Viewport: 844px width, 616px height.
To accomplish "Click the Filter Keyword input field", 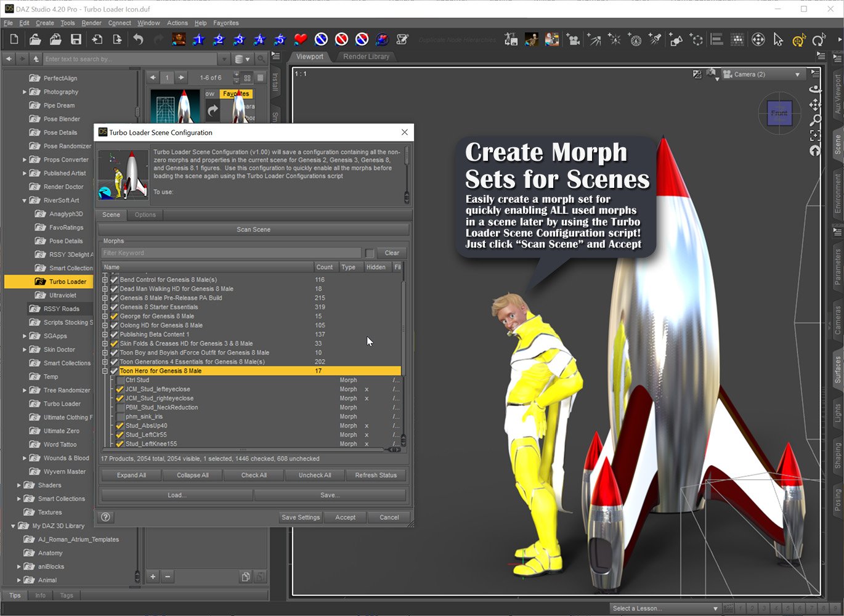I will (231, 253).
